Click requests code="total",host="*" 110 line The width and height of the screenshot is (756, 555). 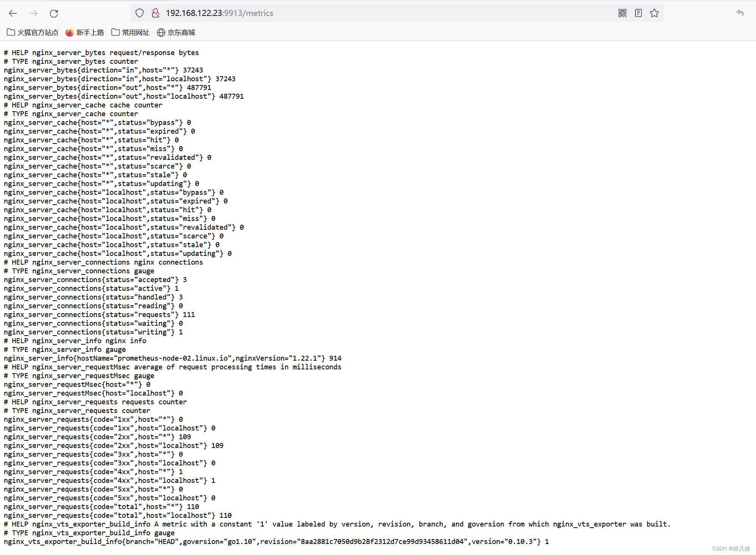101,507
